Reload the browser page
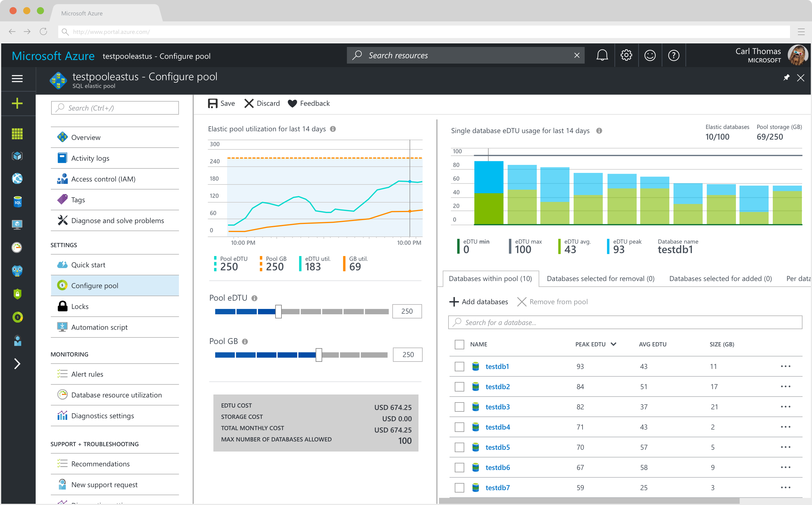812x505 pixels. 43,32
